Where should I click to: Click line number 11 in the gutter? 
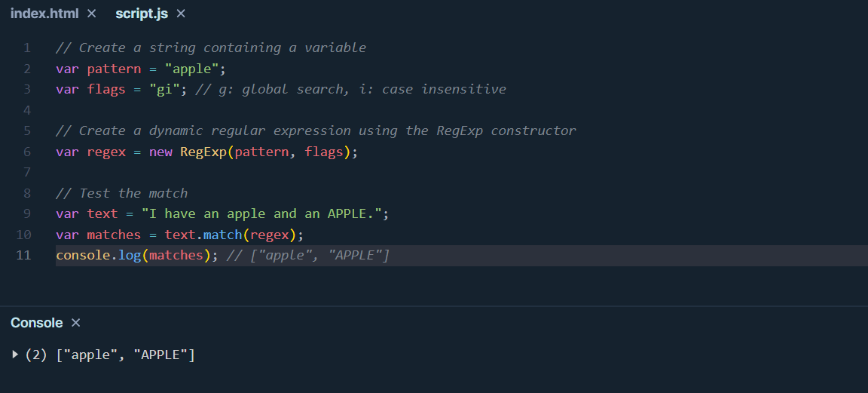[x=23, y=256]
